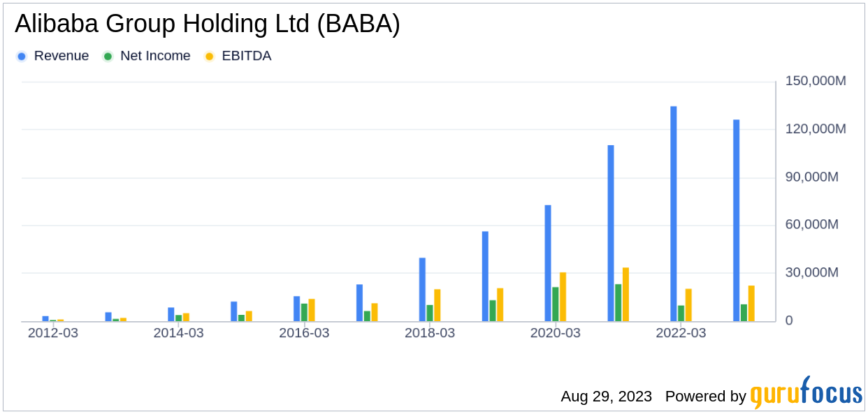Click the 2020-03 x-axis label

coord(555,333)
